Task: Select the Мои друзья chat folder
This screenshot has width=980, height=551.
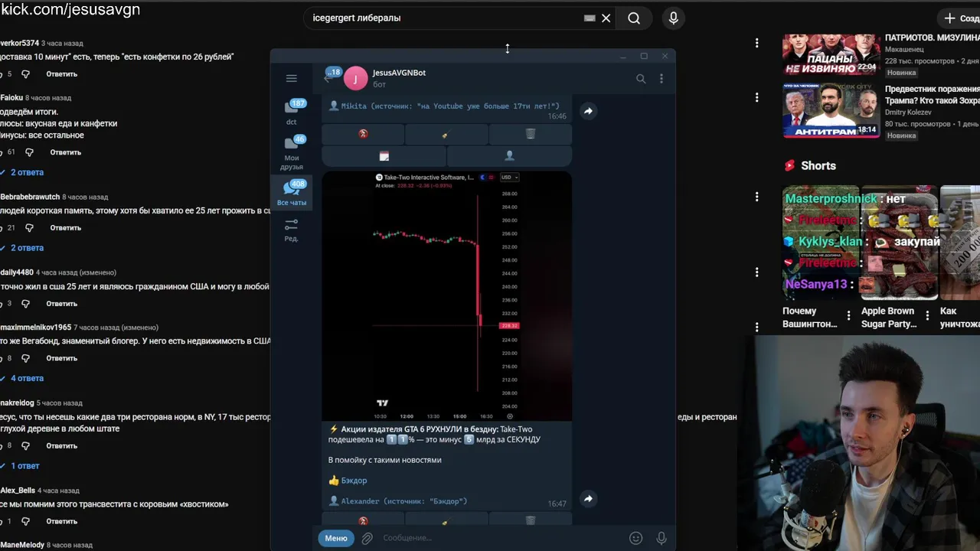Action: pos(292,152)
